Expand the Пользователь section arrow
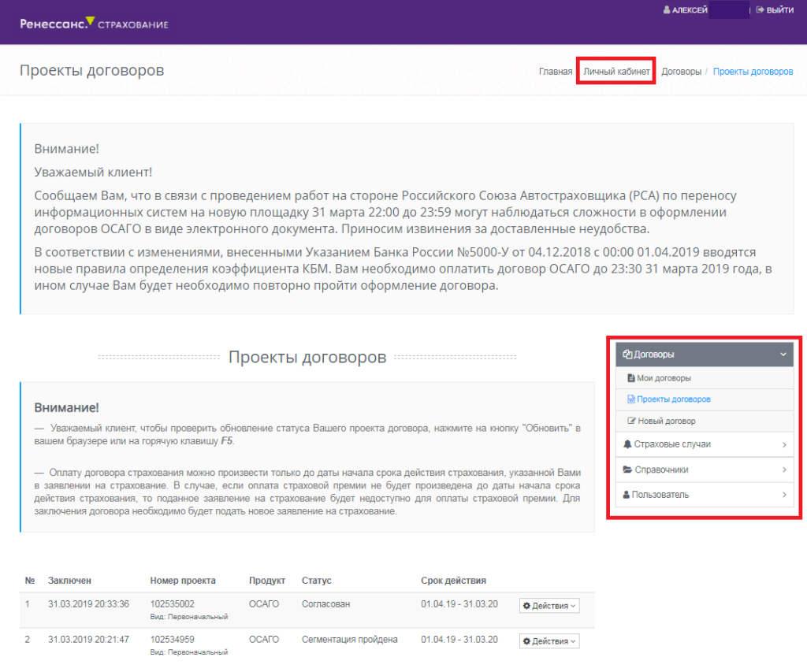The image size is (807, 672). click(x=784, y=496)
